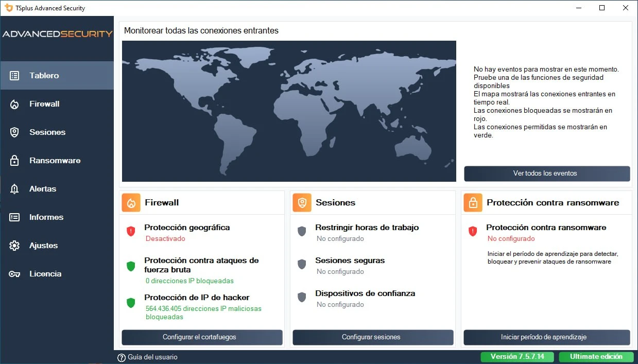The width and height of the screenshot is (638, 364).
Task: Click the Alertas bell icon
Action: 14,189
